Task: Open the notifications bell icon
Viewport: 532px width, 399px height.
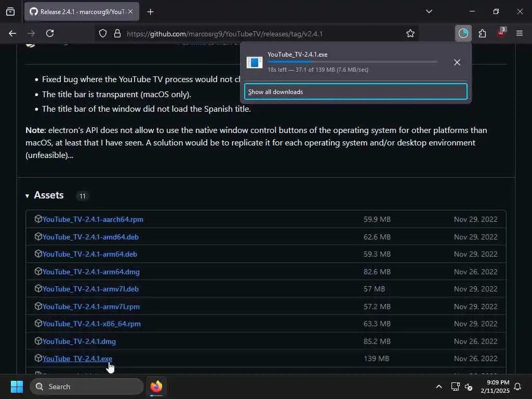Action: [x=517, y=387]
